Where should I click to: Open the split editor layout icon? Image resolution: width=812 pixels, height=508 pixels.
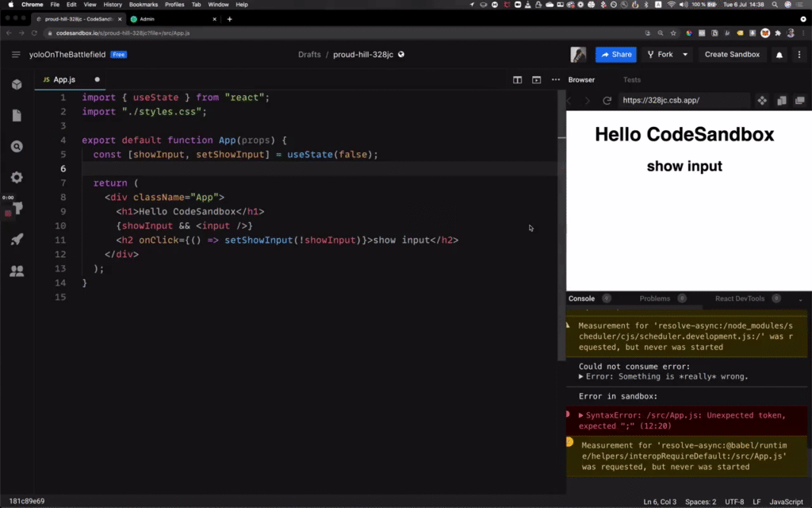pyautogui.click(x=517, y=79)
